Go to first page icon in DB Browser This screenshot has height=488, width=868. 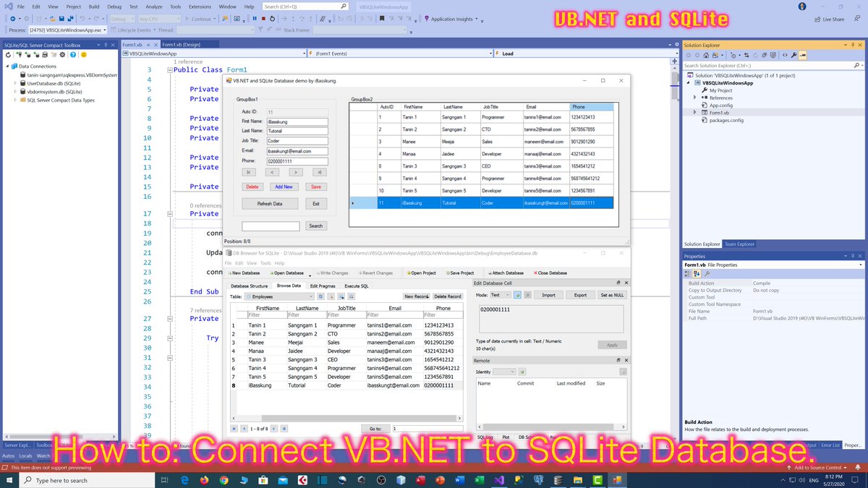click(234, 428)
